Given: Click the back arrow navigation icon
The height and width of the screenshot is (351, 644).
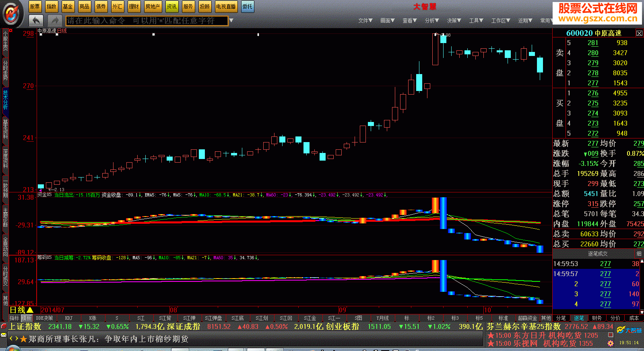Looking at the screenshot, I should (x=36, y=21).
